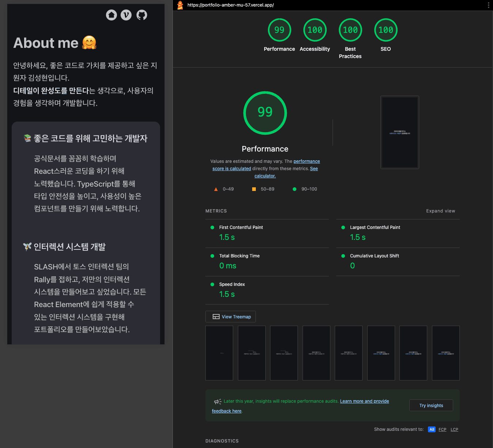Viewport: 493px width, 448px height.
Task: Click the Try insights button
Action: point(431,405)
